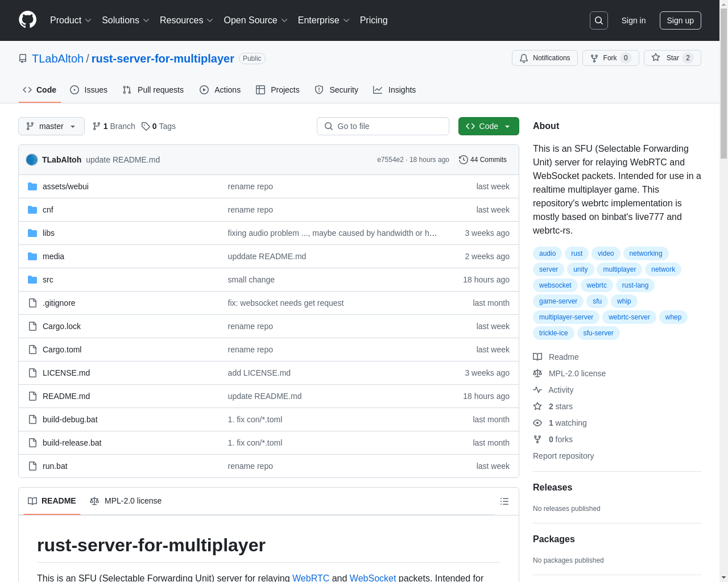
Task: Click the Cargo.lock file icon
Action: (x=32, y=326)
